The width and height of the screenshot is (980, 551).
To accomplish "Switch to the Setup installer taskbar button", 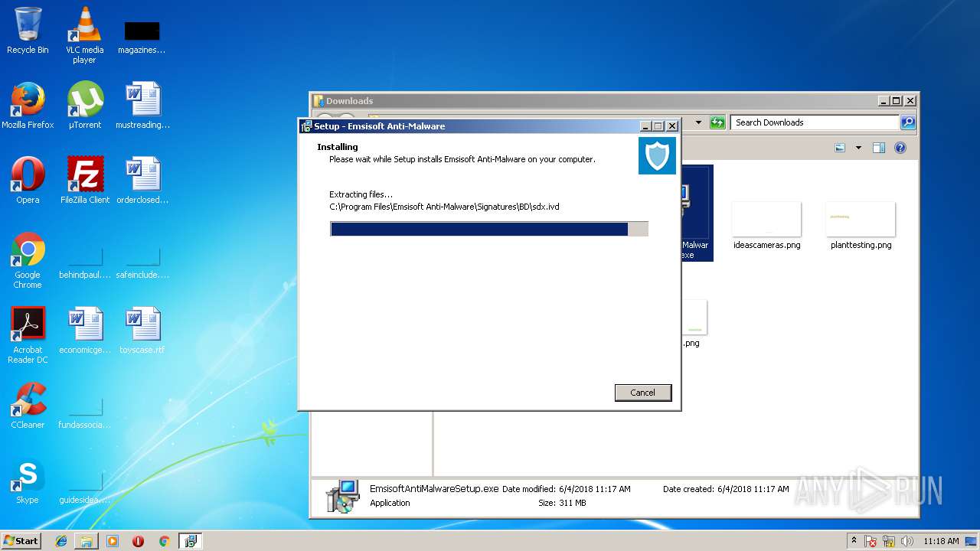I will click(190, 541).
